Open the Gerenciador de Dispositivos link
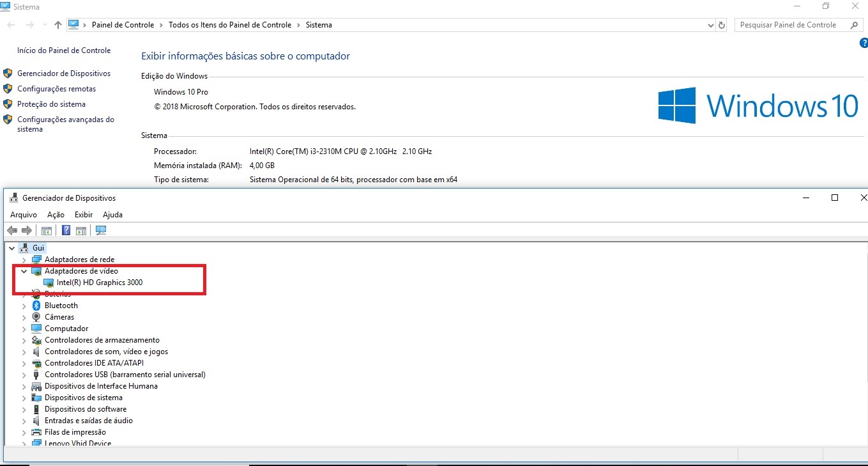This screenshot has width=868, height=466. pos(64,74)
